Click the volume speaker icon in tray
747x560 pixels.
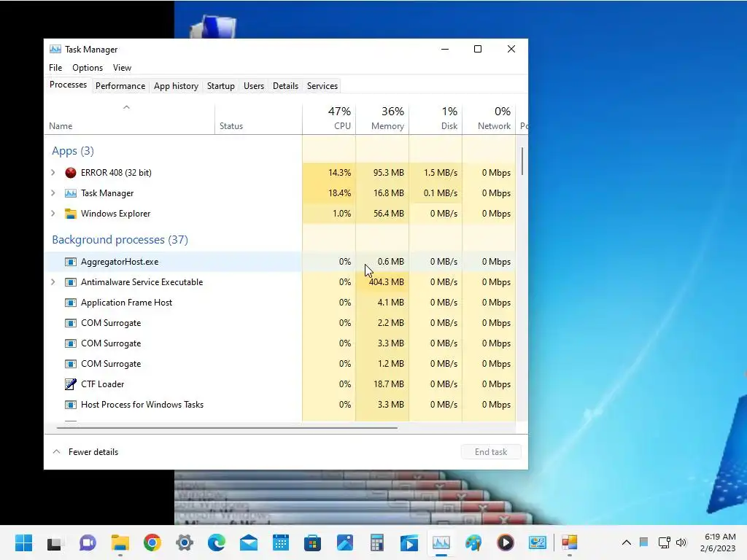(x=681, y=542)
